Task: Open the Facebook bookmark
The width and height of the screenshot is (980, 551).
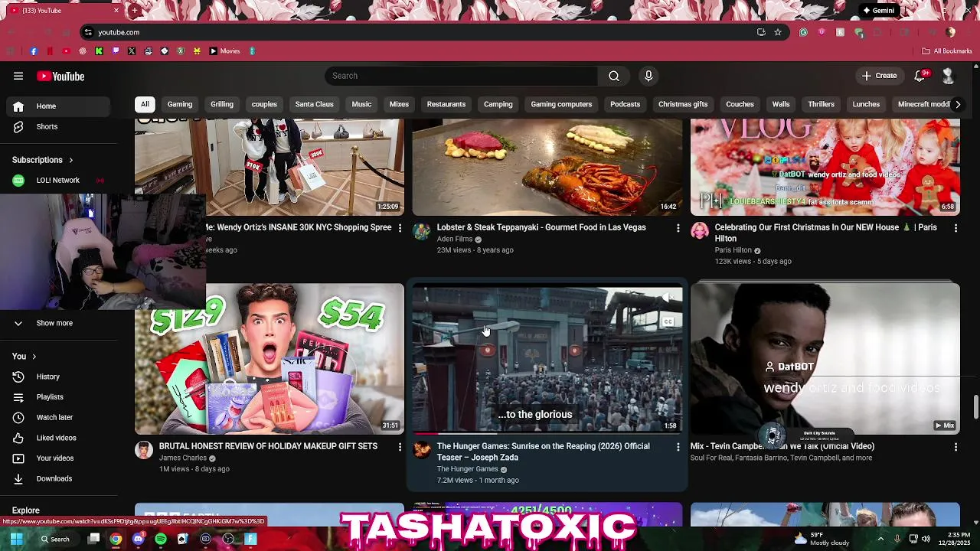Action: tap(34, 51)
